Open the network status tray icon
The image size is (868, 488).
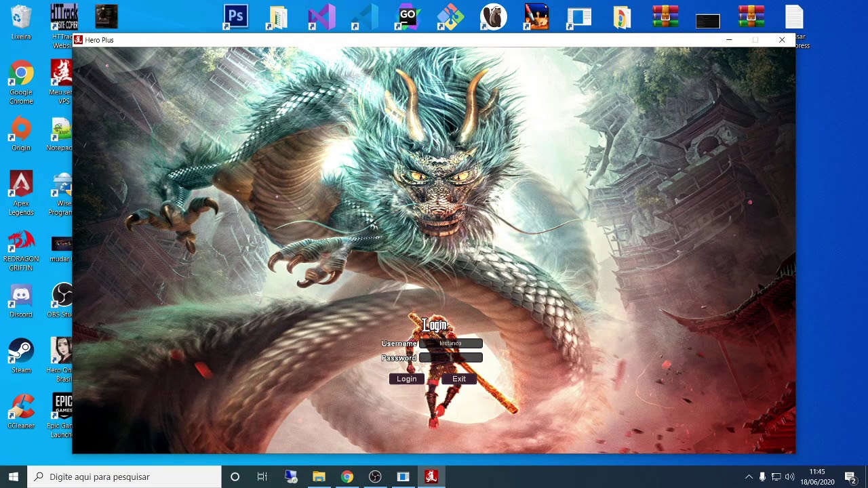(x=776, y=476)
